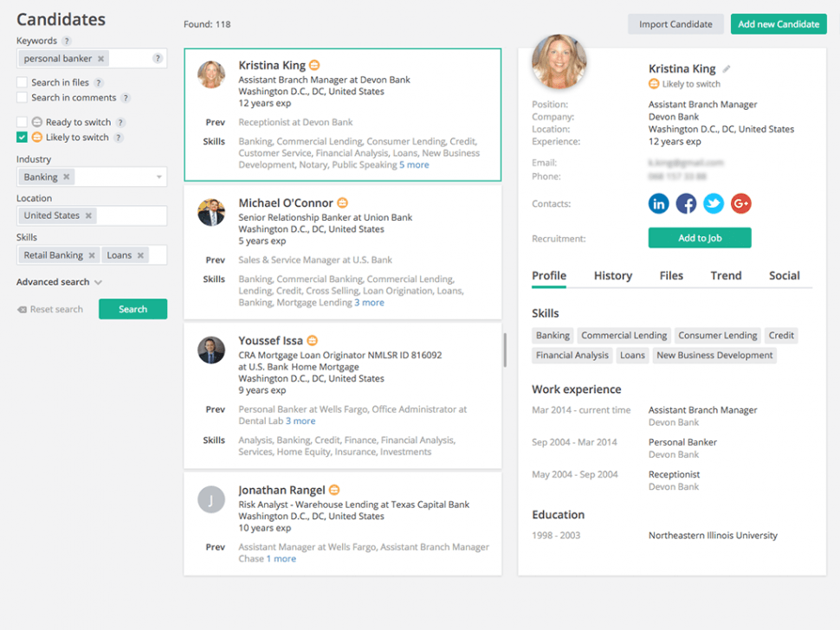Enable Search in comments checkbox

[22, 98]
